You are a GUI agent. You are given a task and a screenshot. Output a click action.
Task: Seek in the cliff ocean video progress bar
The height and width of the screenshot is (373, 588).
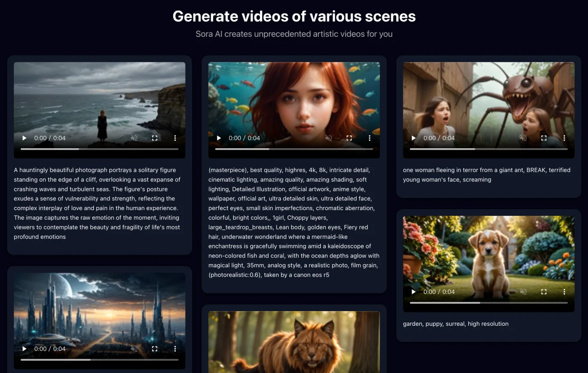pos(100,149)
